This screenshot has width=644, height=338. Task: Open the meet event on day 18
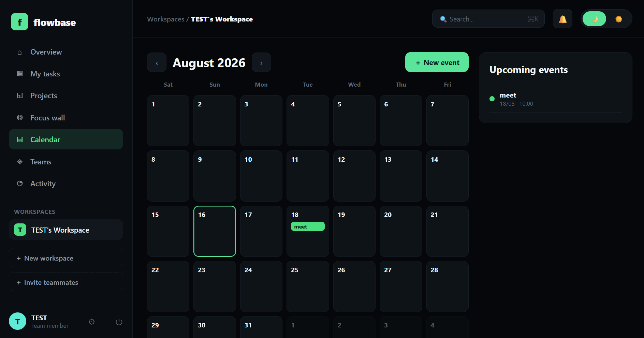pyautogui.click(x=308, y=226)
